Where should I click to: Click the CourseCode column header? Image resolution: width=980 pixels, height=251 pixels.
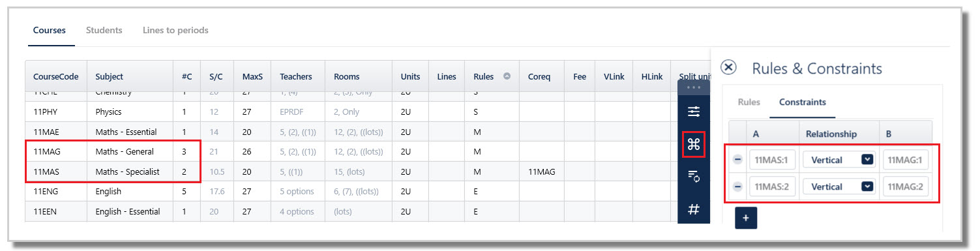point(56,76)
